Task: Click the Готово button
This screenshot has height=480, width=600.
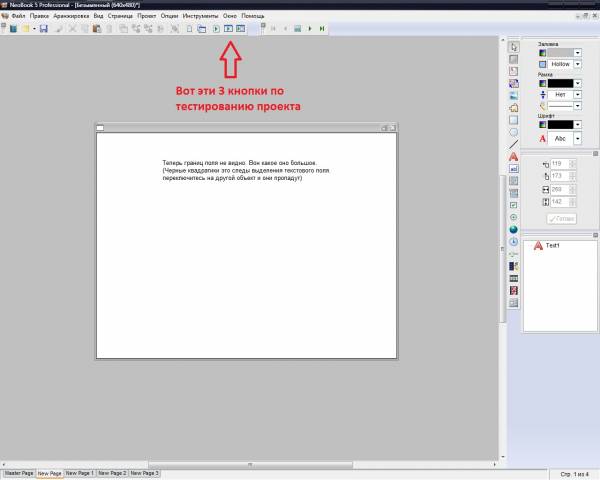Action: tap(562, 218)
